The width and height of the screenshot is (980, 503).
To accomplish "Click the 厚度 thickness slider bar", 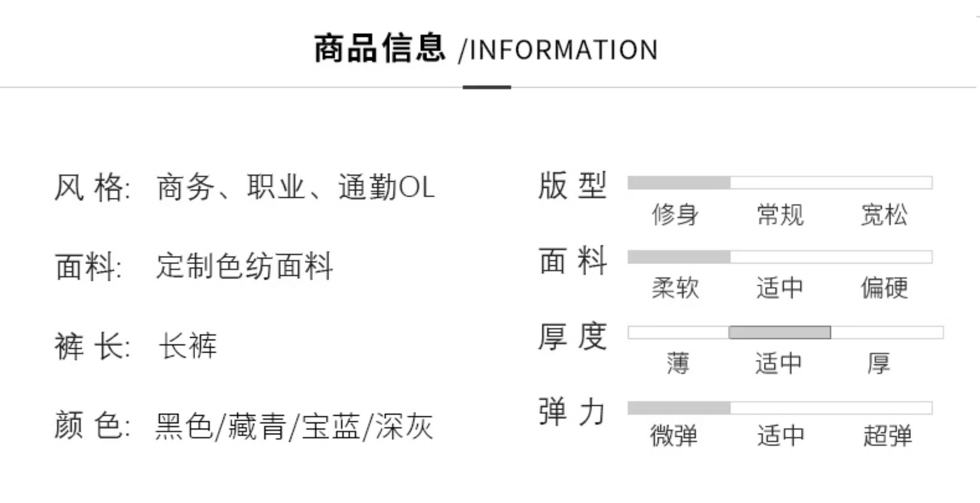I will click(785, 333).
